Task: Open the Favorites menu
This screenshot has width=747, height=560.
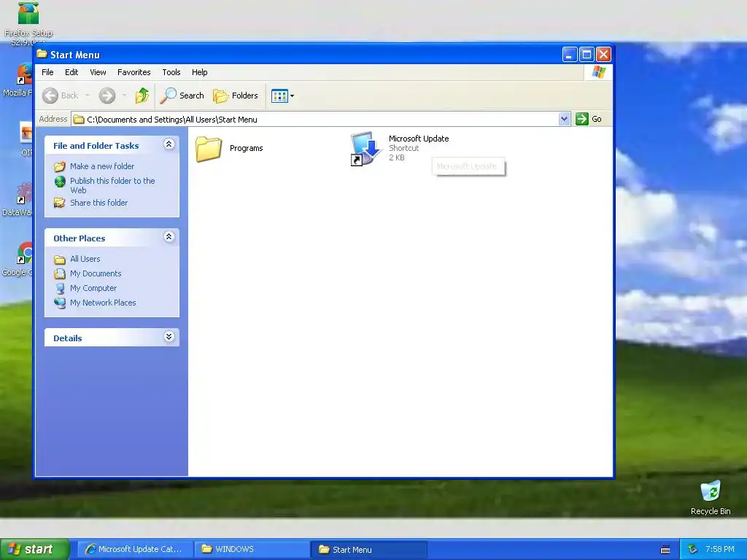Action: point(134,72)
